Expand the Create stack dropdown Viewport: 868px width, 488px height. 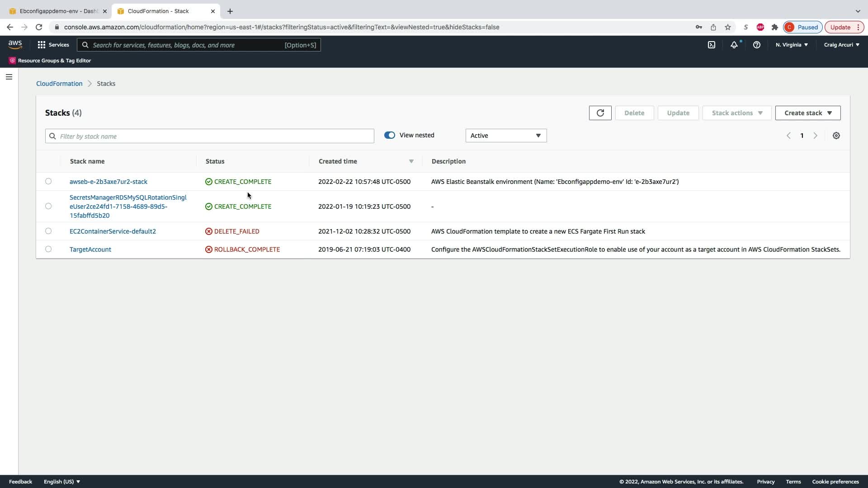coord(807,113)
